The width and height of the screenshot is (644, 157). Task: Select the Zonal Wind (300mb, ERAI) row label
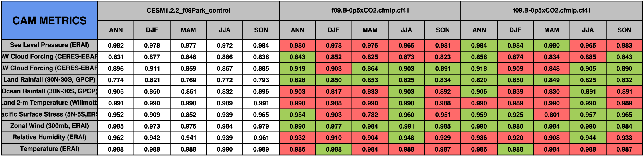pyautogui.click(x=49, y=126)
